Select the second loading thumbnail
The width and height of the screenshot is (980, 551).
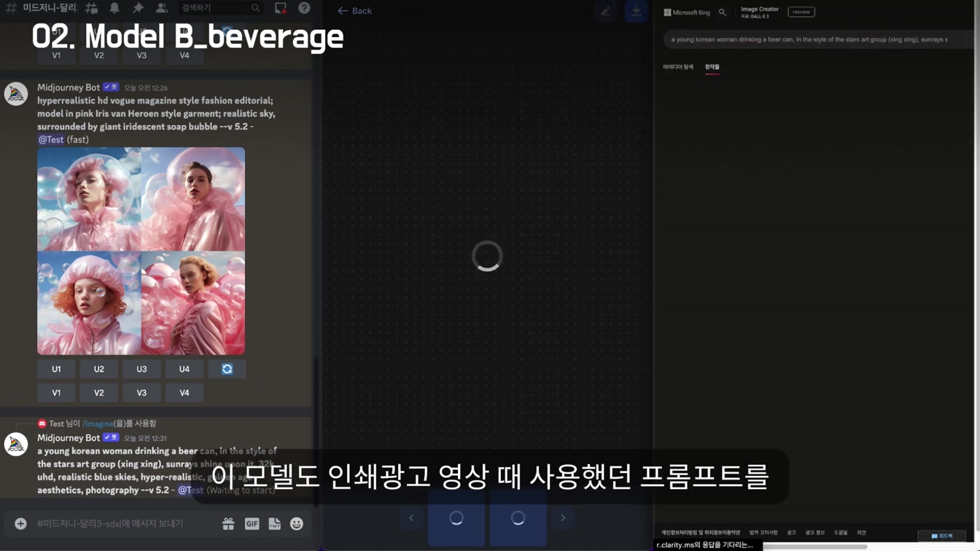[518, 518]
